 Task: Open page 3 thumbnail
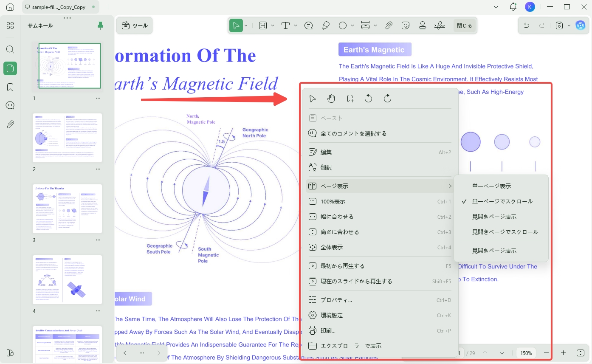click(x=68, y=209)
